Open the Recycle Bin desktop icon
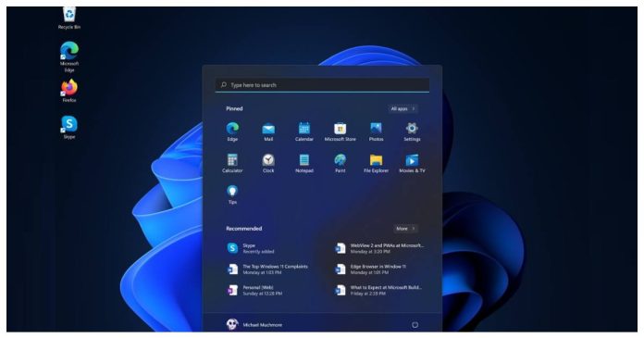 tap(69, 18)
